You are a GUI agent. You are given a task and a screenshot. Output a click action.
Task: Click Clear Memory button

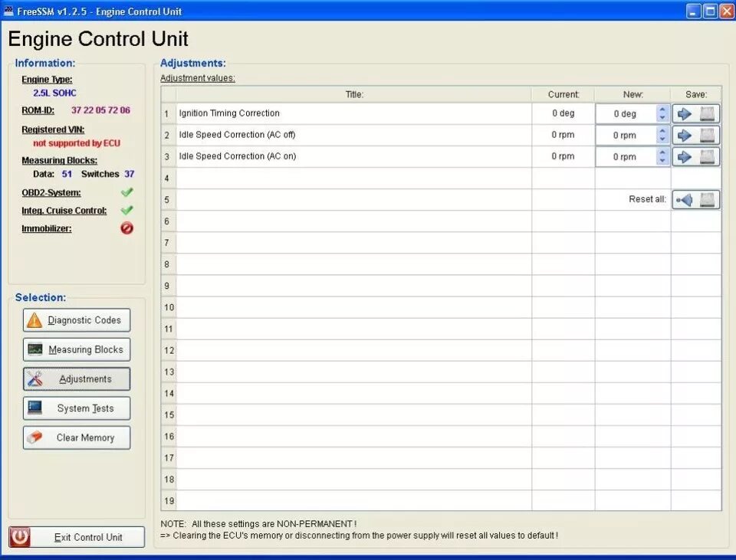pos(77,437)
